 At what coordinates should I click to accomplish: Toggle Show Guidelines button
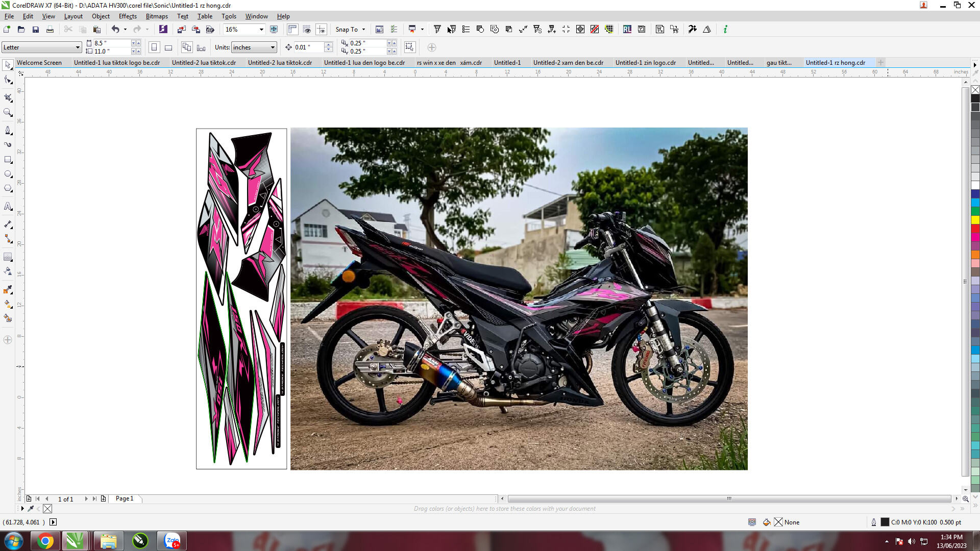(321, 30)
